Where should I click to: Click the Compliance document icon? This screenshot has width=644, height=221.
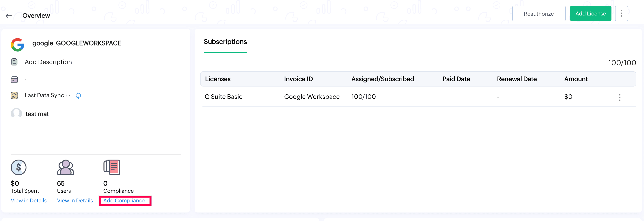pos(112,167)
